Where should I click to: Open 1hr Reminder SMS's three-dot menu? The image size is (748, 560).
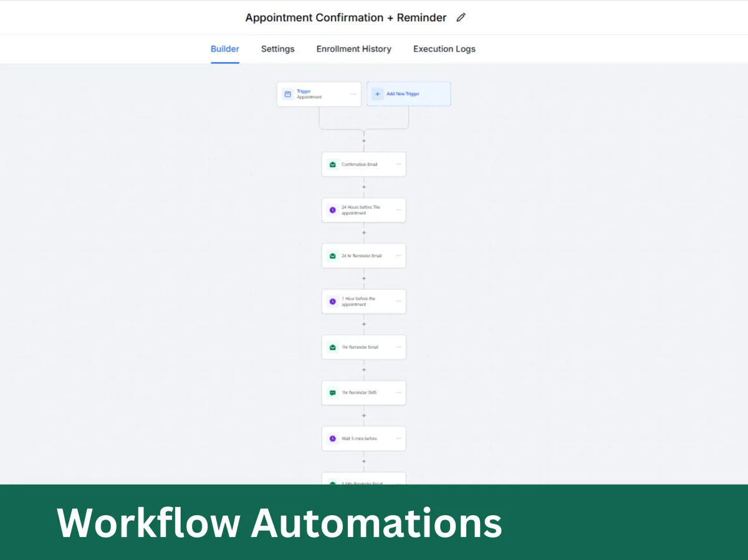coord(399,393)
